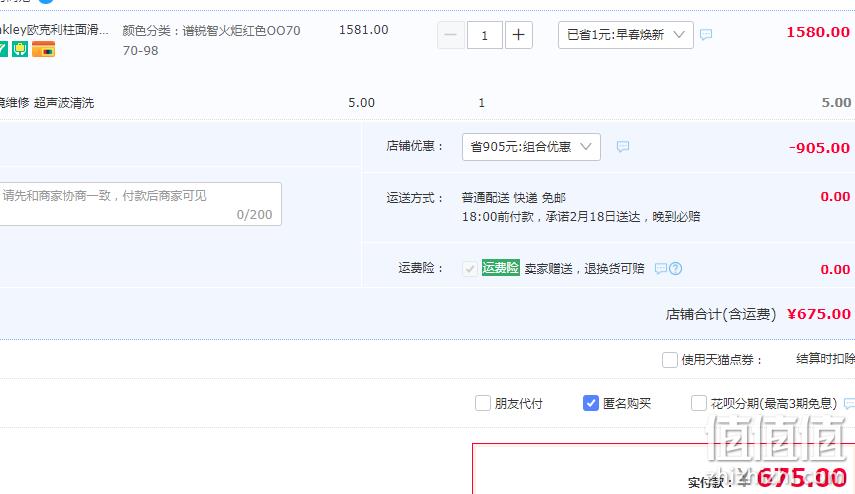Enable the 使用天猫点券 checkbox

click(x=670, y=360)
